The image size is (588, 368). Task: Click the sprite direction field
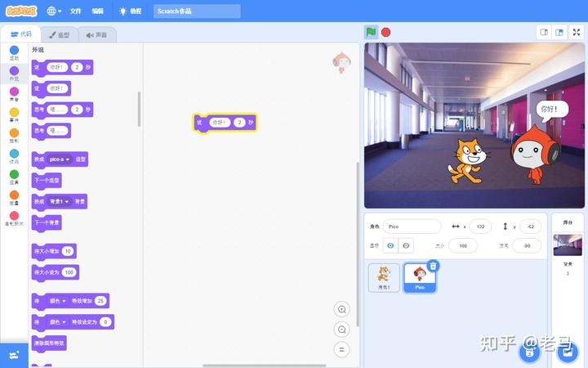(x=527, y=246)
